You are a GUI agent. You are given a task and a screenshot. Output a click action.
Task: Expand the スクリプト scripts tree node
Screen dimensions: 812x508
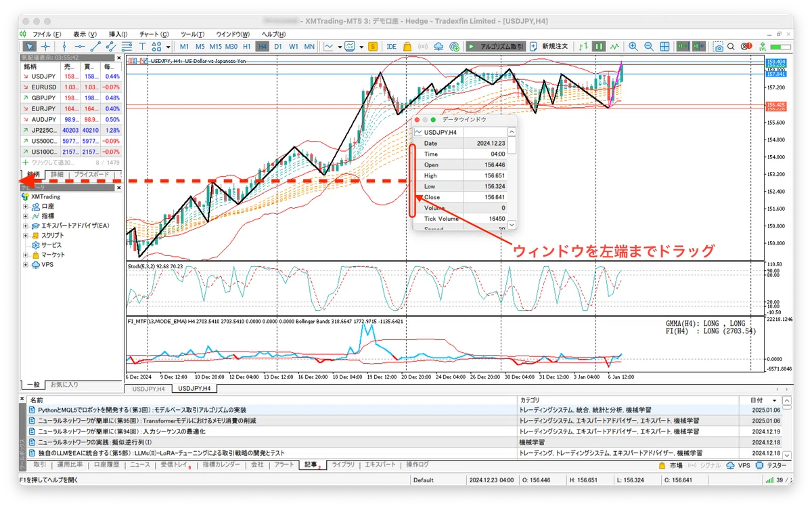click(x=26, y=235)
